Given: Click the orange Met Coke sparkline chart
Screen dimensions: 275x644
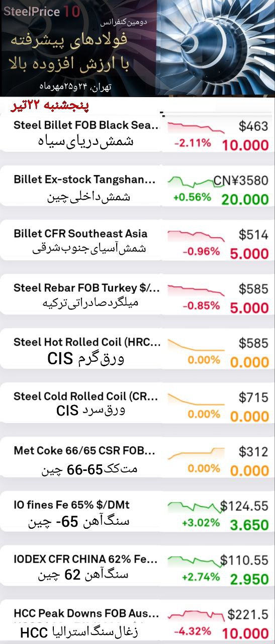Looking at the screenshot, I should pyautogui.click(x=196, y=453).
